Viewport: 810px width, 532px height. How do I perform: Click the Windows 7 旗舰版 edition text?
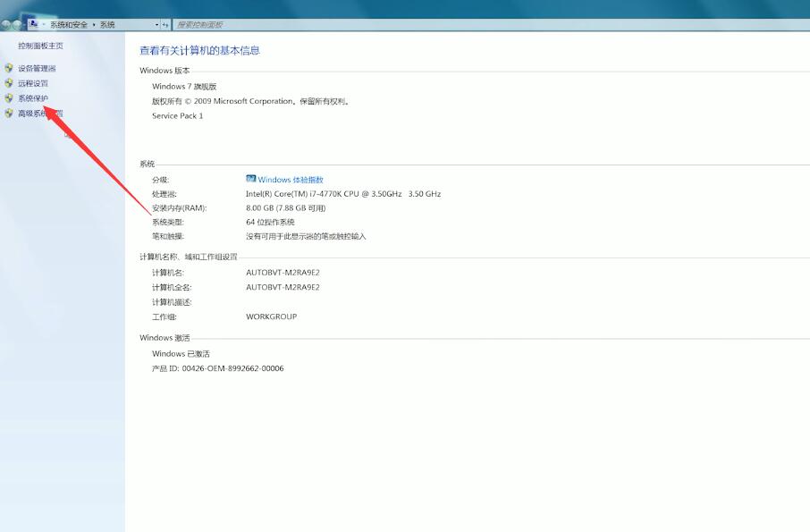coord(184,86)
